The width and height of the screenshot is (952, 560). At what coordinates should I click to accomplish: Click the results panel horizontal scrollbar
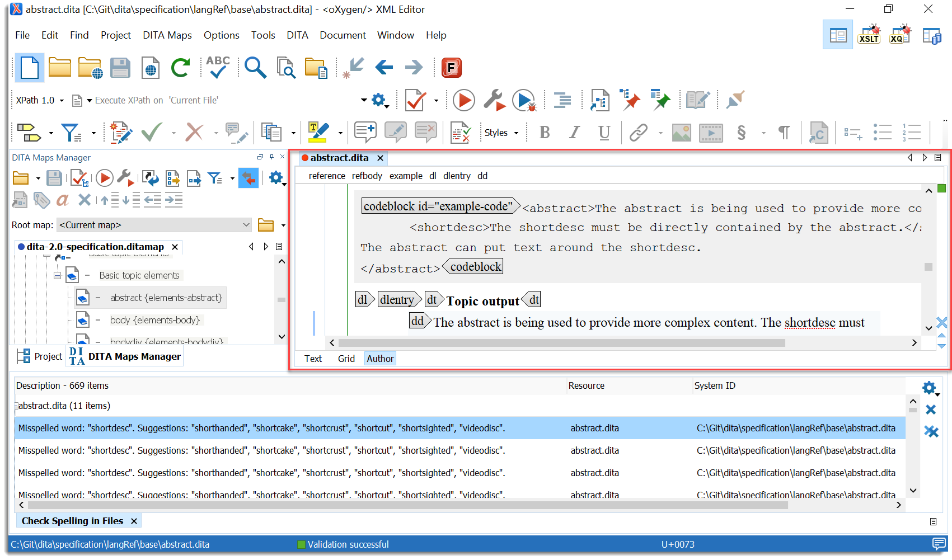(x=407, y=505)
